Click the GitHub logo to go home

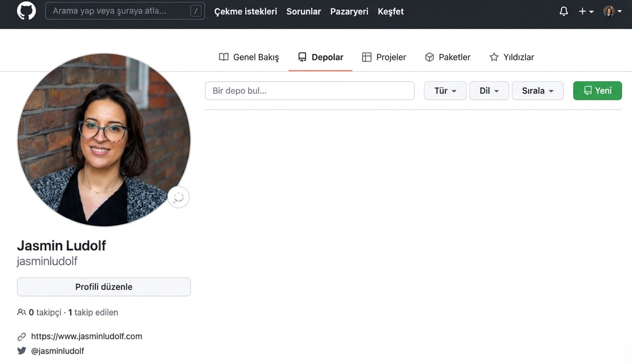[26, 11]
